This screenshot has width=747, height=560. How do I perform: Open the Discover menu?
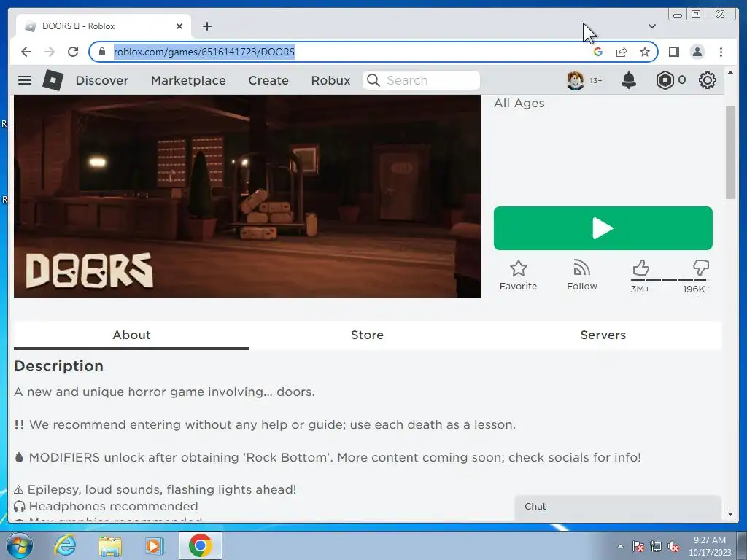coord(102,80)
